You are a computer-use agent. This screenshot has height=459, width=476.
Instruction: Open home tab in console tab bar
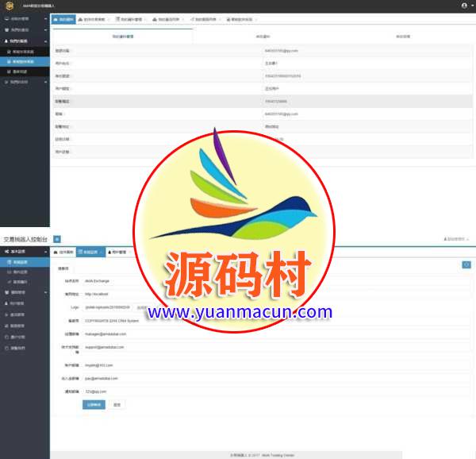coord(63,252)
